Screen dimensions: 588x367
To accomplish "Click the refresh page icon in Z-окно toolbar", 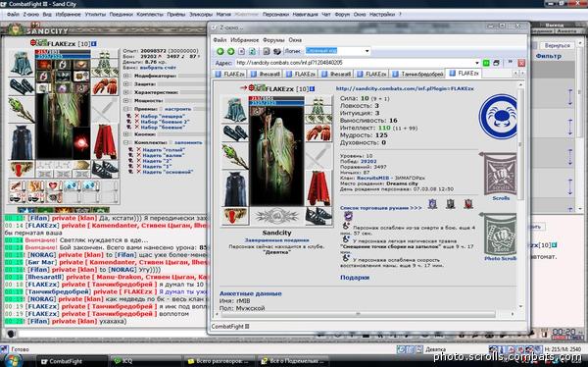I will 253,51.
